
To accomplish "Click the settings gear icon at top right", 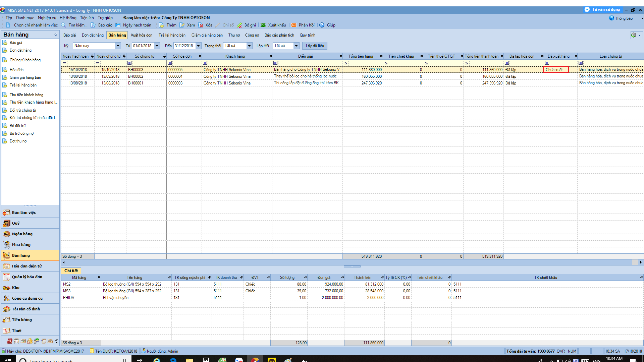I will click(x=634, y=35).
